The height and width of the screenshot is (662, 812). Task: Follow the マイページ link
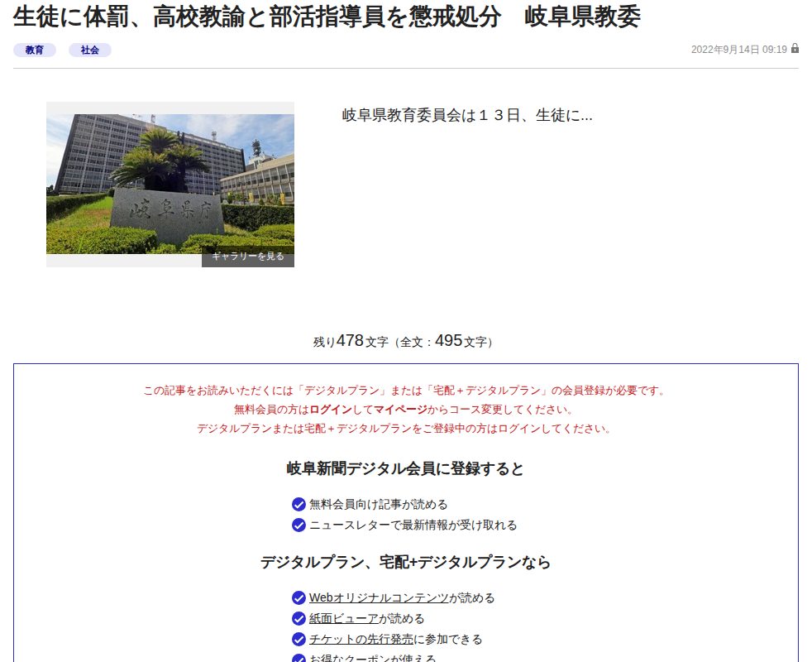click(400, 410)
